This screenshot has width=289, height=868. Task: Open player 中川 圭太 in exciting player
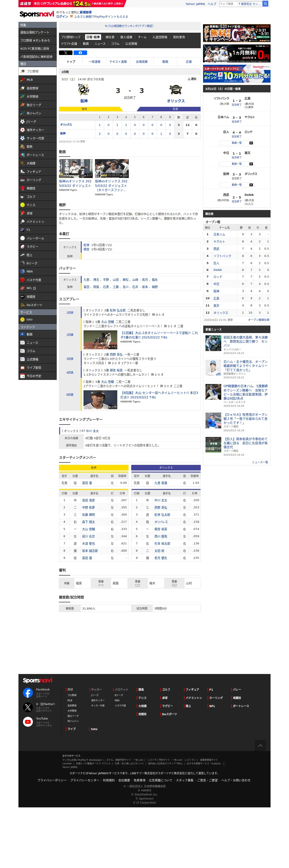tap(92, 431)
